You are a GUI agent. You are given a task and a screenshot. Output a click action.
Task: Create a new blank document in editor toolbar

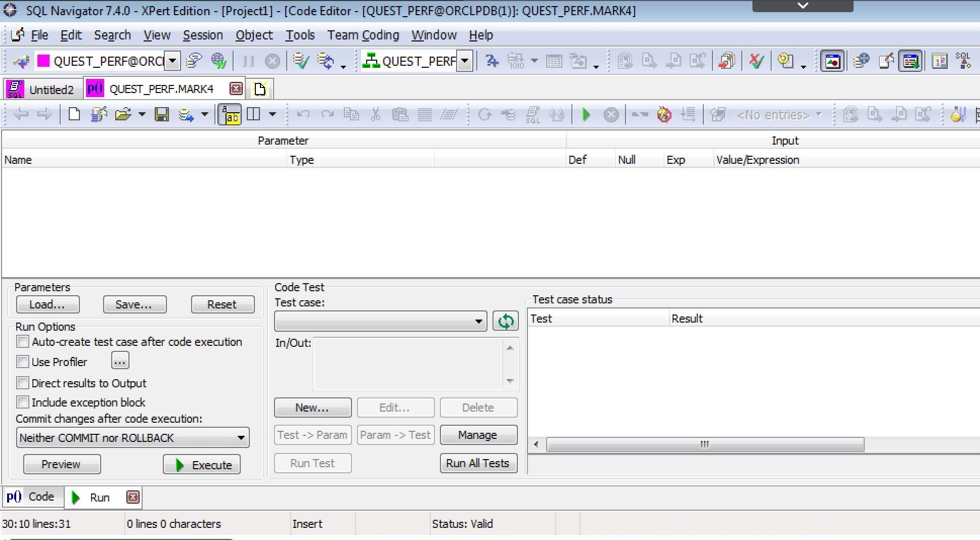pos(74,115)
